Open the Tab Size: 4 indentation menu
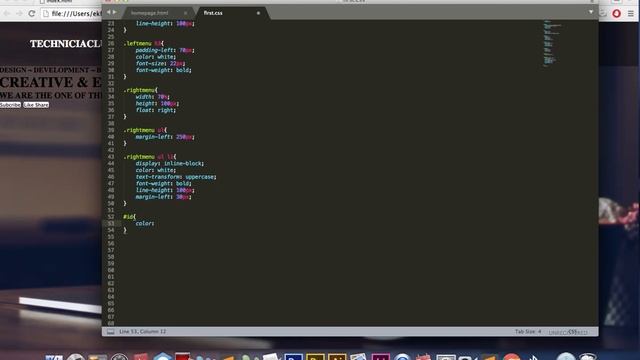 coord(528,331)
